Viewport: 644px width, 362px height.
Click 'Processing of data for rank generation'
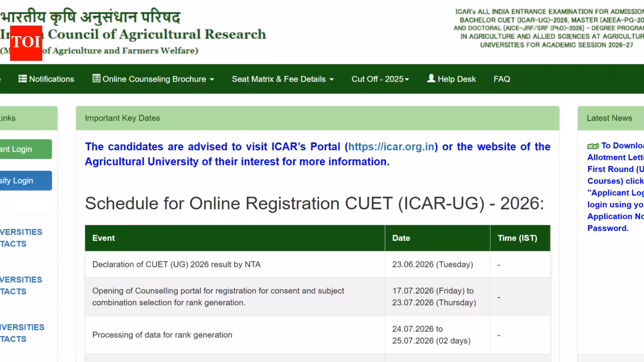pos(163,335)
